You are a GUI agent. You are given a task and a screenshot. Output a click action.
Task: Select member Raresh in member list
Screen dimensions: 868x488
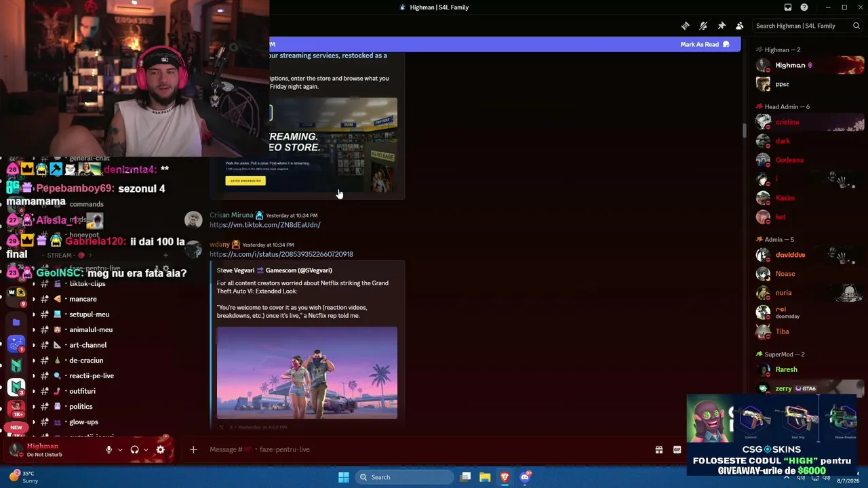[x=810, y=369]
